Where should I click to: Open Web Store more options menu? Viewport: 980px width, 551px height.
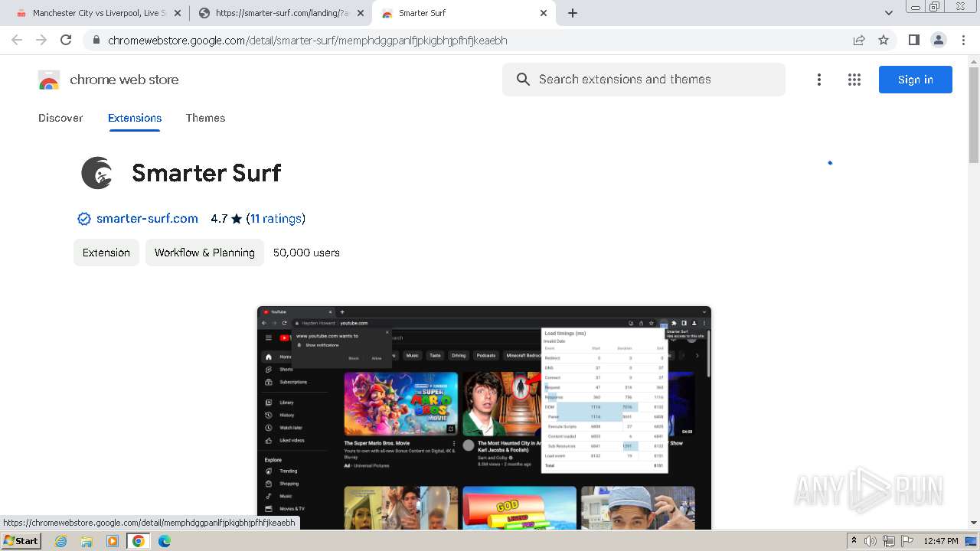pyautogui.click(x=818, y=80)
